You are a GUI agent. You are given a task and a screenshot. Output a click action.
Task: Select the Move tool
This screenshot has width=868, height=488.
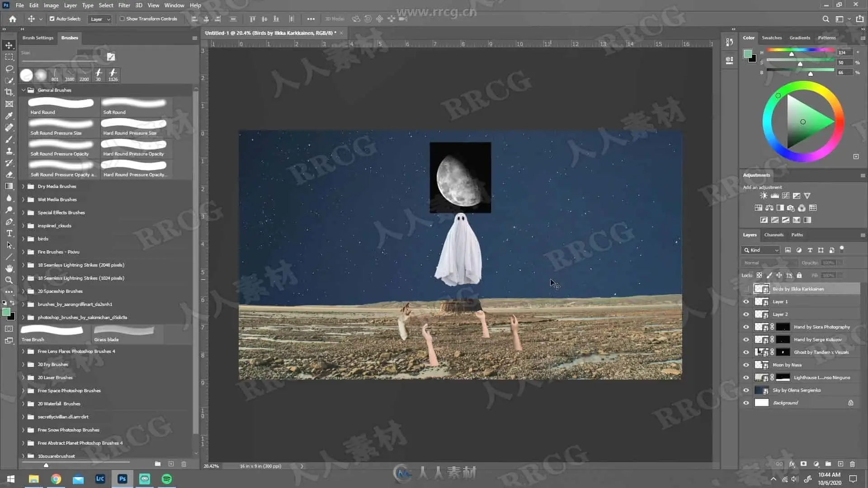click(x=9, y=45)
